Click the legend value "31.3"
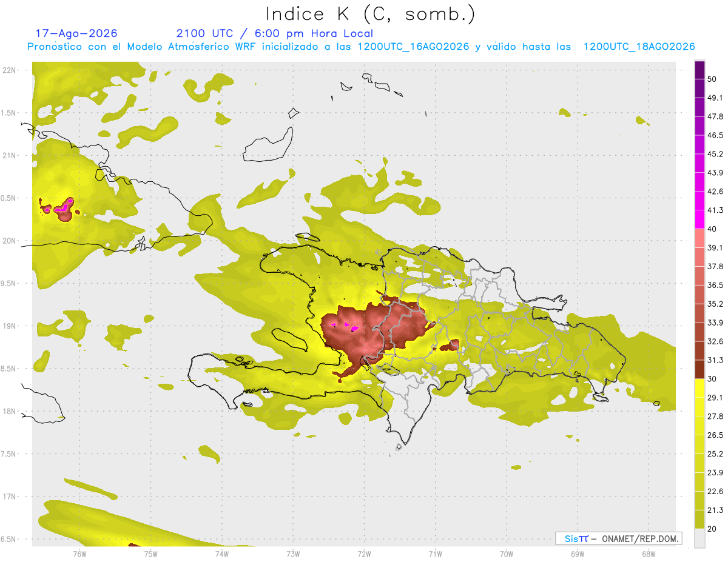The height and width of the screenshot is (562, 728). 715,360
